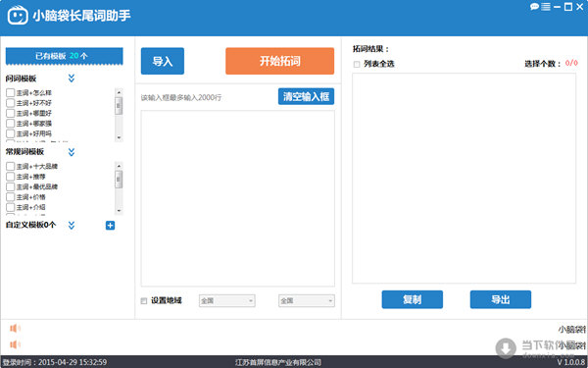Click the speaker icon on the second notice row
The width and height of the screenshot is (588, 368).
pos(15,344)
